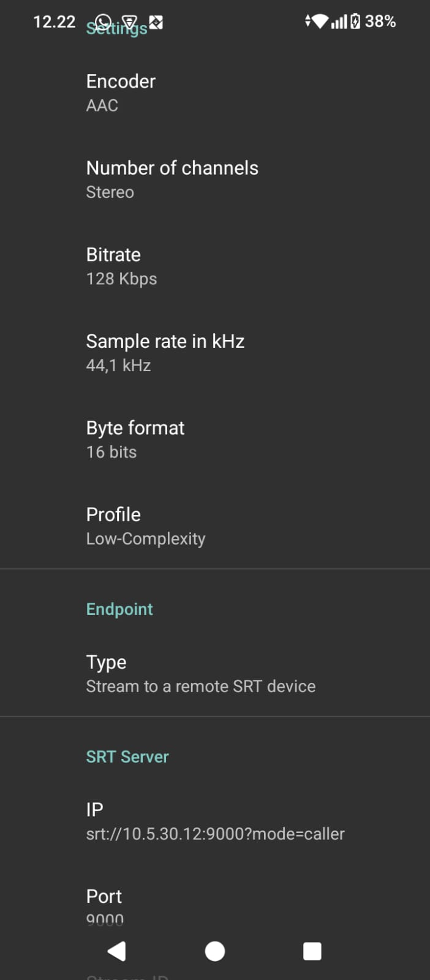Tap the clock showing 12.22
Screen dimensions: 430x980
coord(54,21)
